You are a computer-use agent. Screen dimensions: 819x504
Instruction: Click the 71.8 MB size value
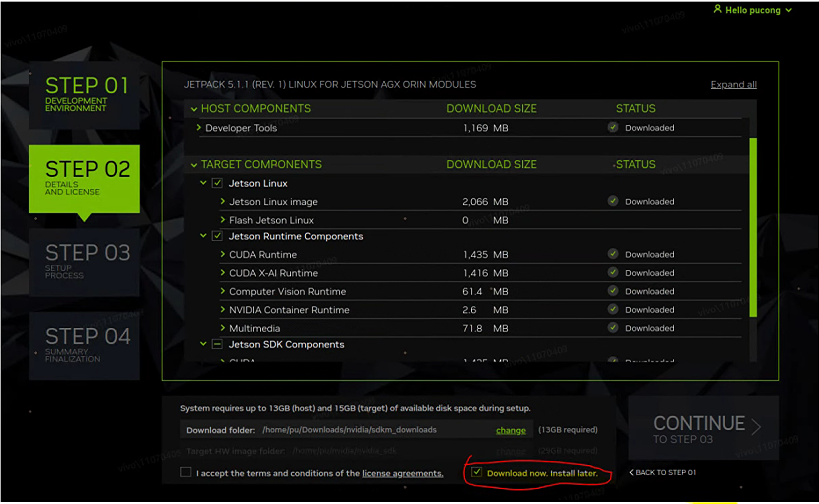pos(485,329)
